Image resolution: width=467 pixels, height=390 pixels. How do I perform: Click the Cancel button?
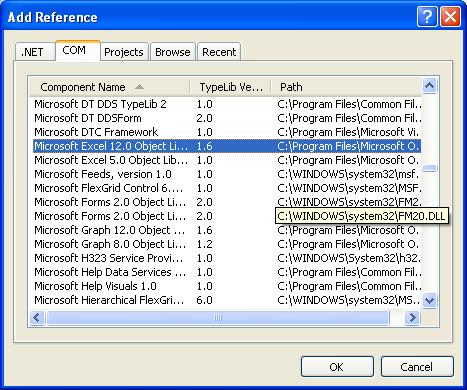[417, 367]
